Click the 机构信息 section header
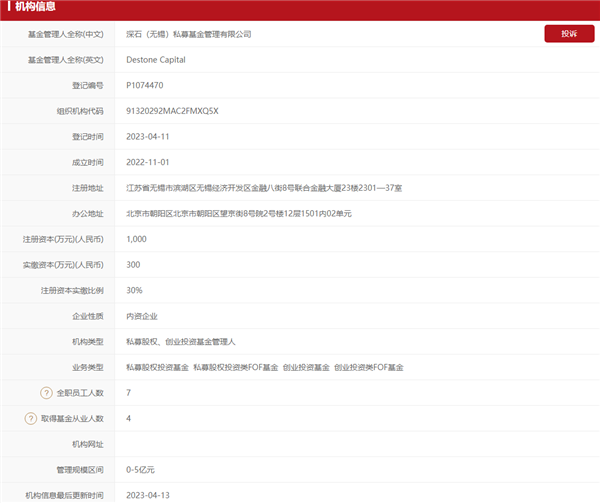 click(35, 7)
